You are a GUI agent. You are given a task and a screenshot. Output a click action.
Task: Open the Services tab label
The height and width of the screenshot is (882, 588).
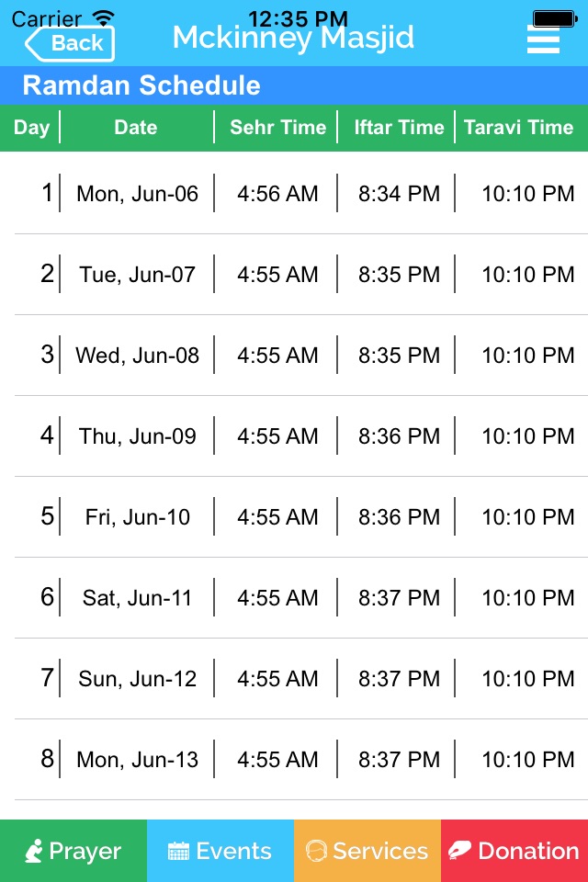(x=379, y=852)
